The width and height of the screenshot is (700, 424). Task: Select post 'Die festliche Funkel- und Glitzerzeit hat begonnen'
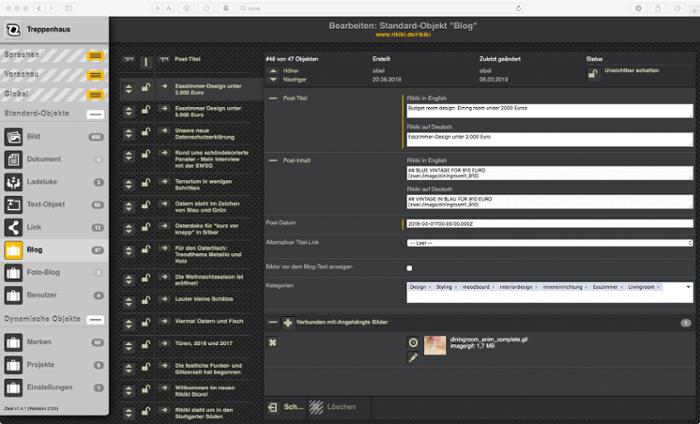pos(208,369)
